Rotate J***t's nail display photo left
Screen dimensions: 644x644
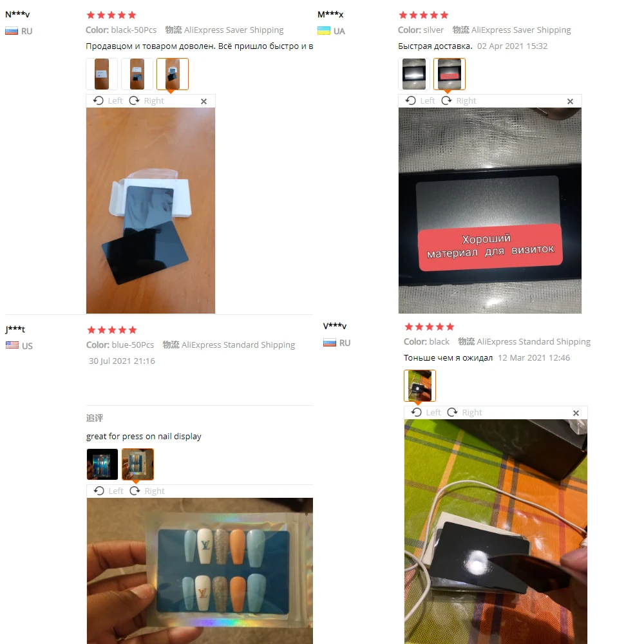click(x=108, y=491)
